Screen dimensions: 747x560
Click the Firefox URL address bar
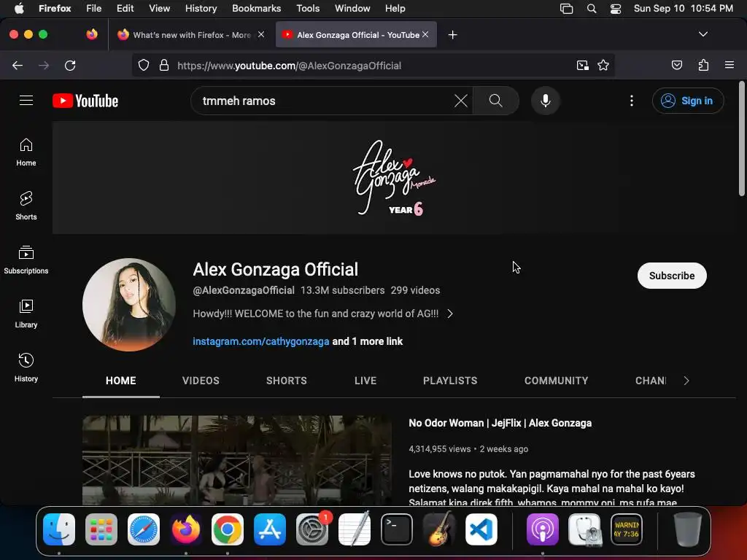[371, 65]
